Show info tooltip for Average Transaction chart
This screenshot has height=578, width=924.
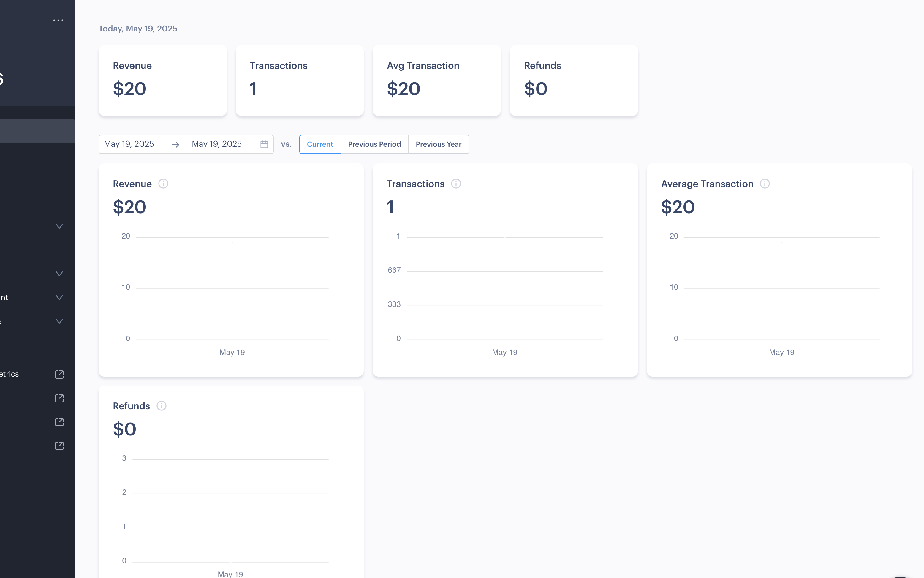tap(765, 184)
